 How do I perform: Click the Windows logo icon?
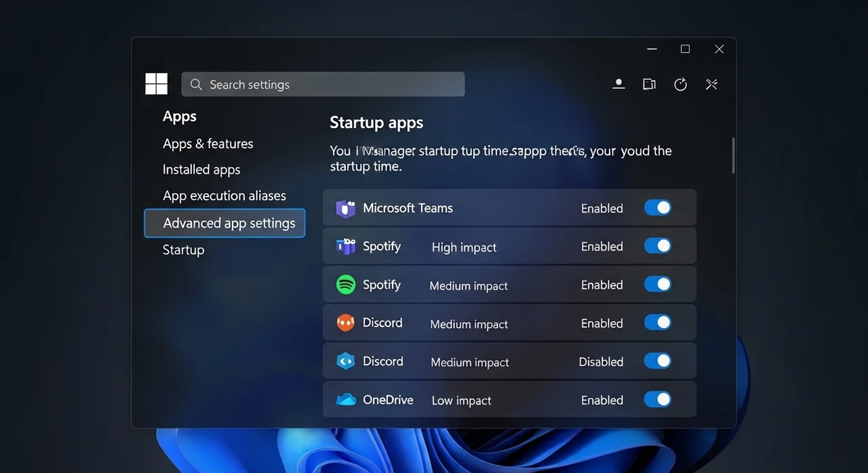[156, 84]
